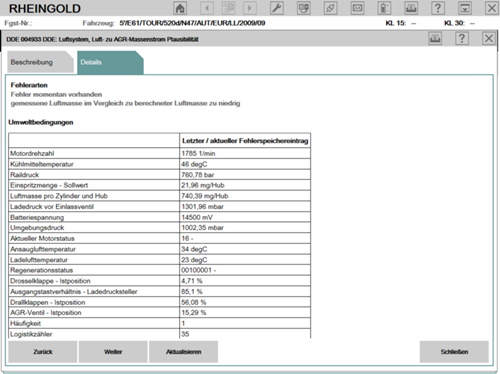Print from the main toolbar
This screenshot has width=500, height=374.
coord(411,8)
